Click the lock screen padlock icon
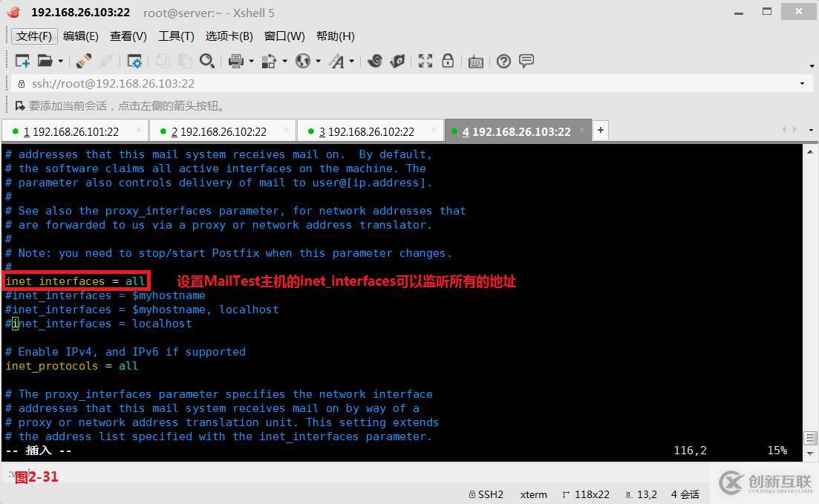Viewport: 819px width, 504px height. point(448,61)
